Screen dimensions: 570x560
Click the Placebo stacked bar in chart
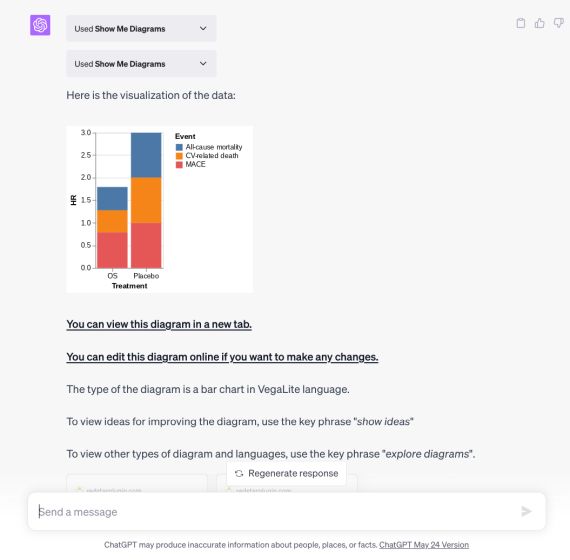[146, 200]
